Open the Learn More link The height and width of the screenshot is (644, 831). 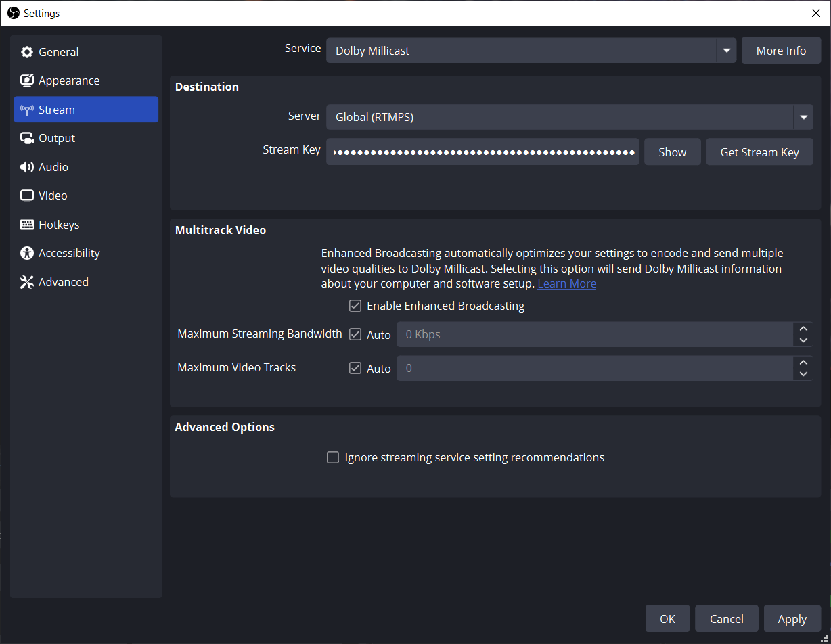point(567,283)
